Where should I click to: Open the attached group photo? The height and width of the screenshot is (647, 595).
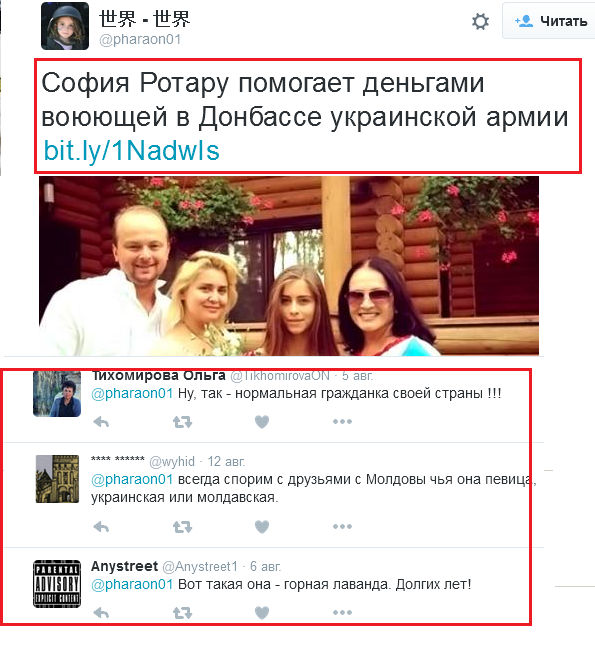[x=289, y=266]
